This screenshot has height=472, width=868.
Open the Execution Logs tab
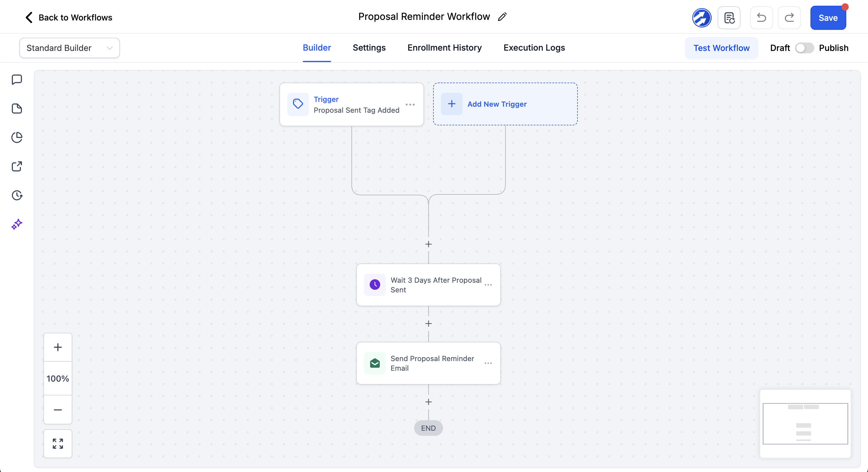point(534,48)
